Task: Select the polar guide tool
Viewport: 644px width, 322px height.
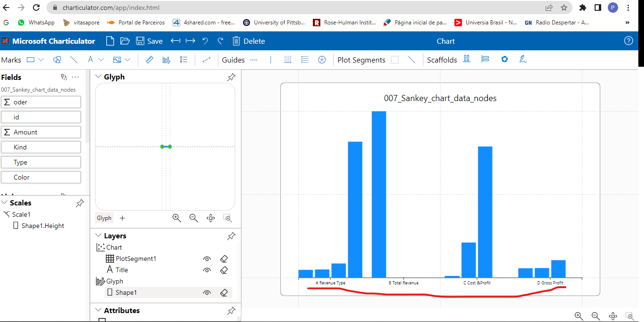Action: click(322, 60)
